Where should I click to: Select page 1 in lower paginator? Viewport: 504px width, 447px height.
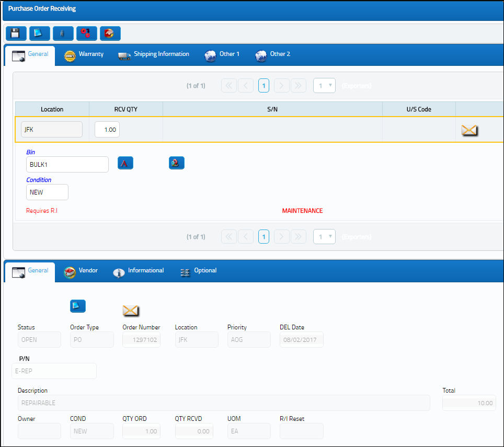(264, 237)
